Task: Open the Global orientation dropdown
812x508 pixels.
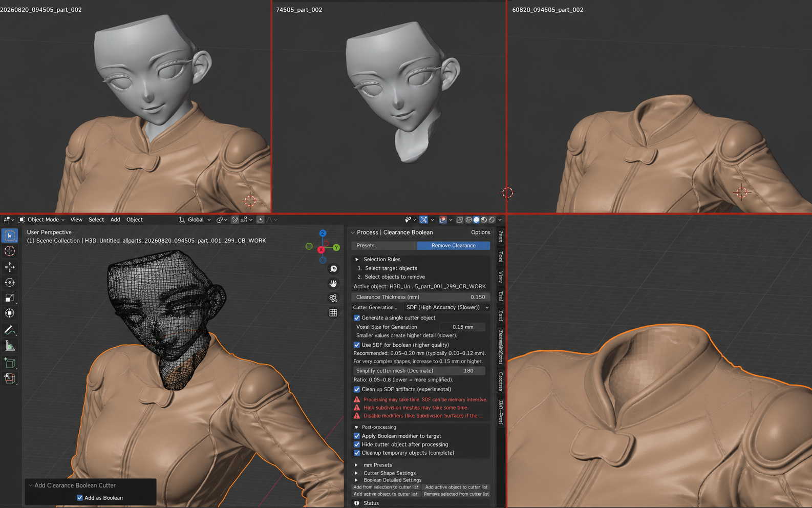Action: pyautogui.click(x=195, y=220)
